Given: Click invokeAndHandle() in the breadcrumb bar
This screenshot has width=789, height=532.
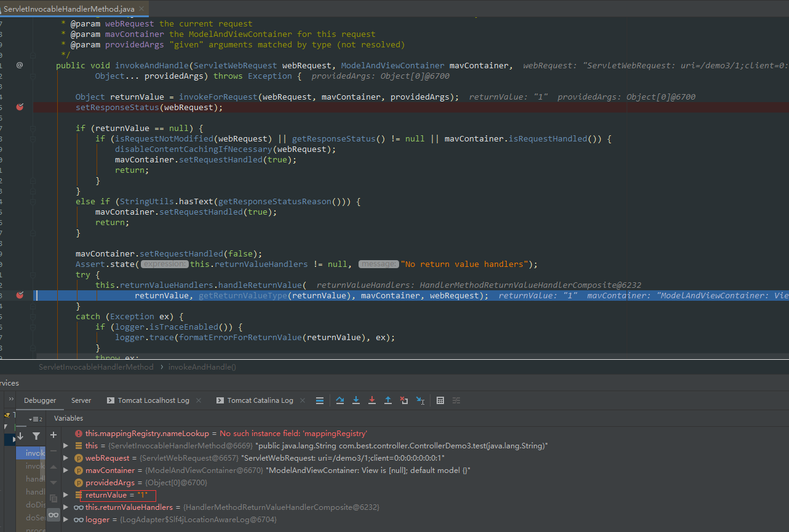Looking at the screenshot, I should point(202,367).
